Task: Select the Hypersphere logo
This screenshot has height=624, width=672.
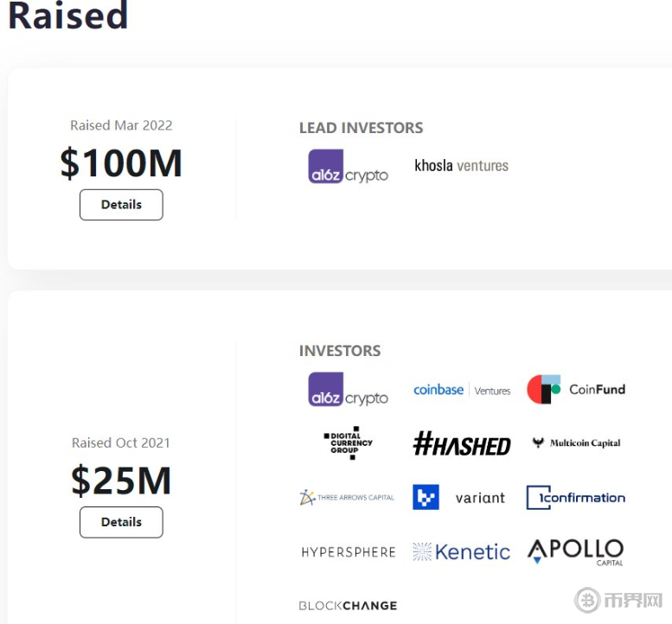Action: [348, 552]
